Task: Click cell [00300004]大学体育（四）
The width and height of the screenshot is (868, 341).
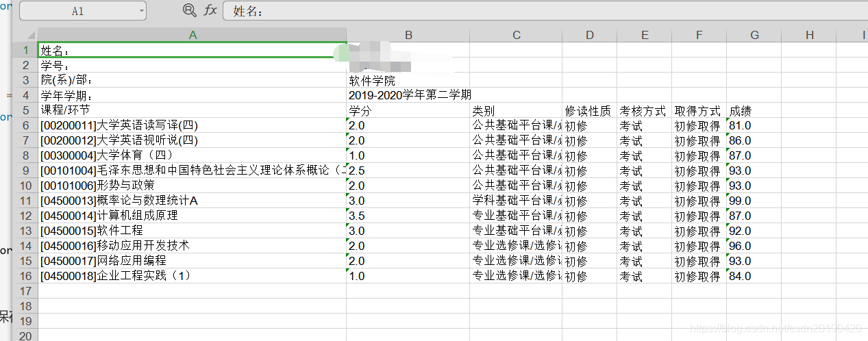Action: point(193,155)
